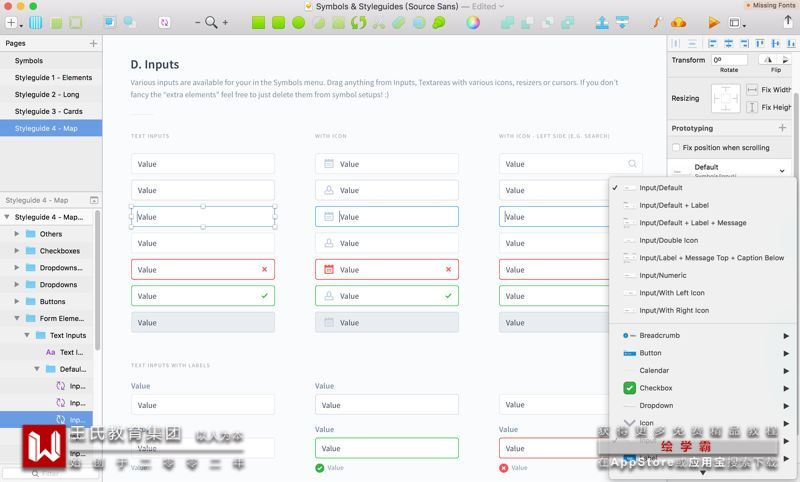Open the Insert tool dropdown arrow
This screenshot has height=482, width=800.
(x=21, y=25)
